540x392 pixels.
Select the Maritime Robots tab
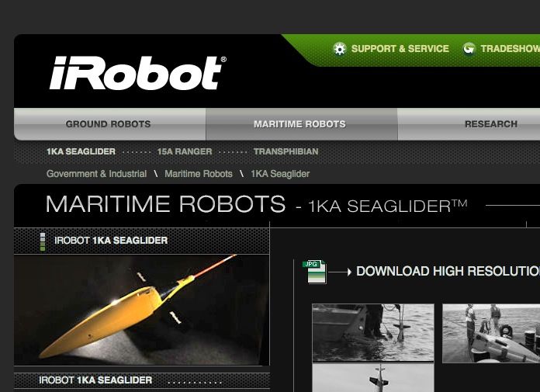pyautogui.click(x=301, y=124)
